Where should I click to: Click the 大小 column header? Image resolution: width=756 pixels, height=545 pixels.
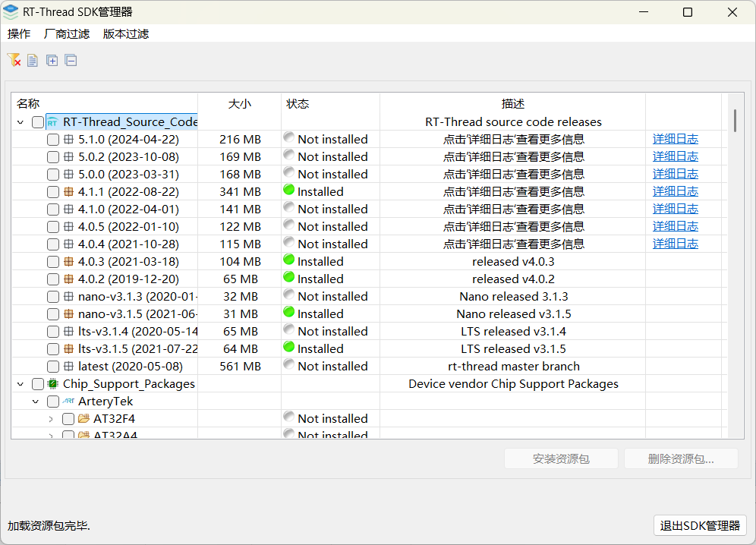240,104
